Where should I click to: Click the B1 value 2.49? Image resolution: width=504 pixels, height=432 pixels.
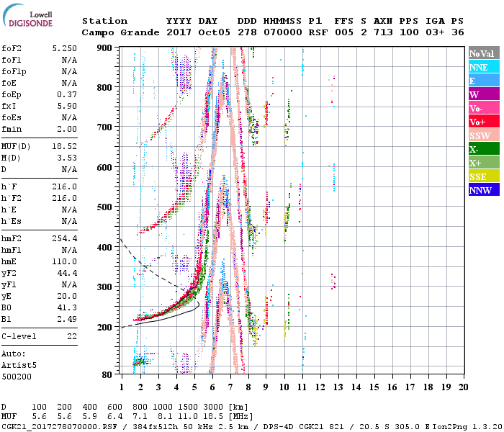(67, 319)
